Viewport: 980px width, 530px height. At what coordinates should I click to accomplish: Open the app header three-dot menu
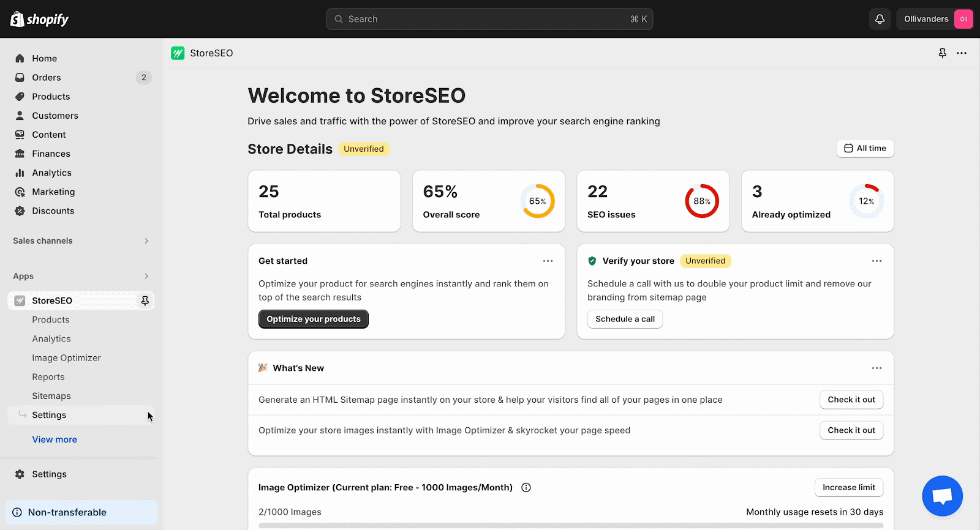[x=962, y=53]
